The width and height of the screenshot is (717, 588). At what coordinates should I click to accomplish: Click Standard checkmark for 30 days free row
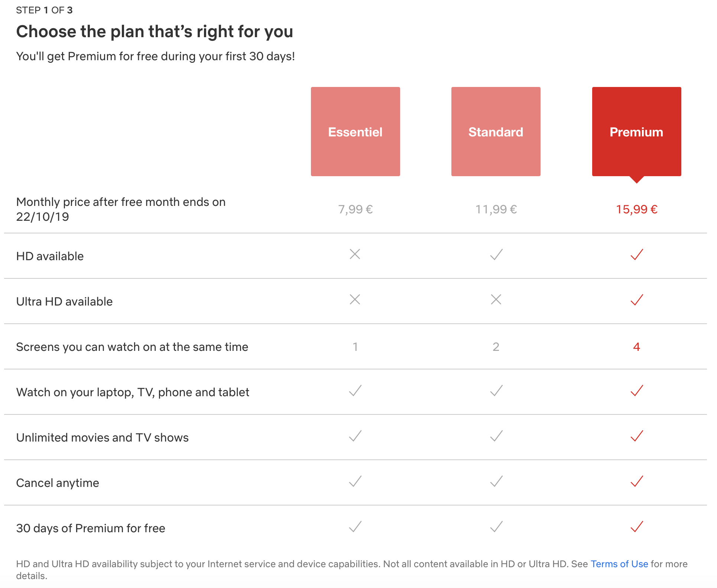coord(496,526)
